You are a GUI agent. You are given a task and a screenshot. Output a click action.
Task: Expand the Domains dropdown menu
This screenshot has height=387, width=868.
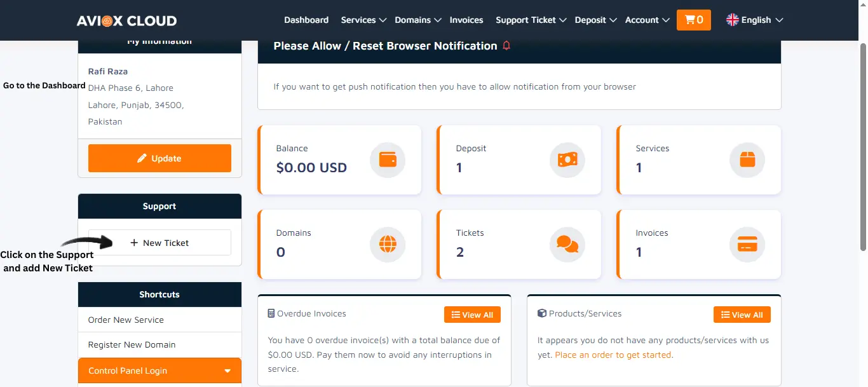(417, 20)
